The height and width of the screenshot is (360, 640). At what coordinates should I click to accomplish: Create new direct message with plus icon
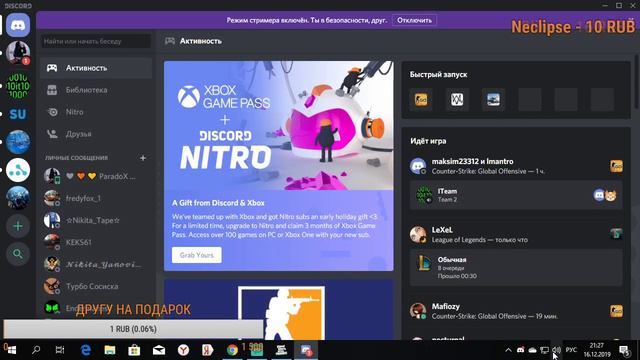coord(143,158)
